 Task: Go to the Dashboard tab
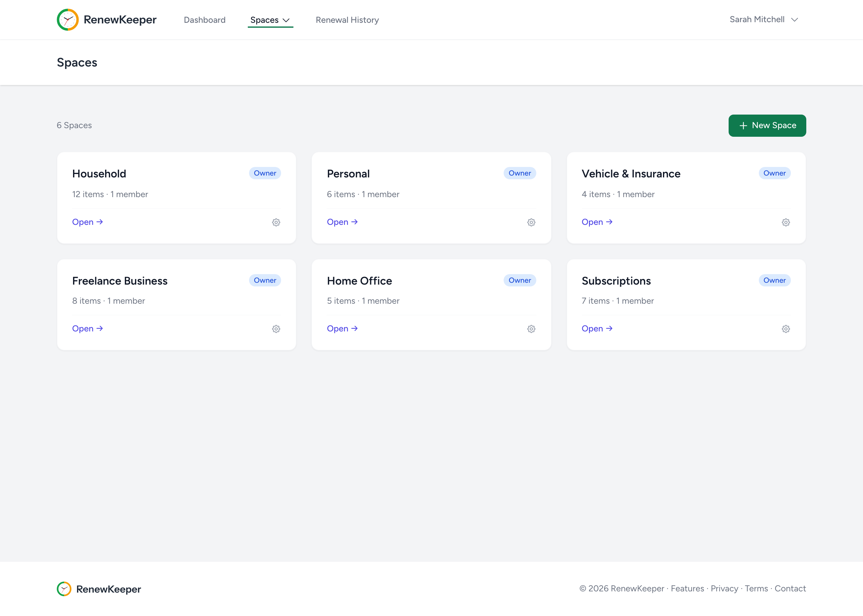coord(205,20)
